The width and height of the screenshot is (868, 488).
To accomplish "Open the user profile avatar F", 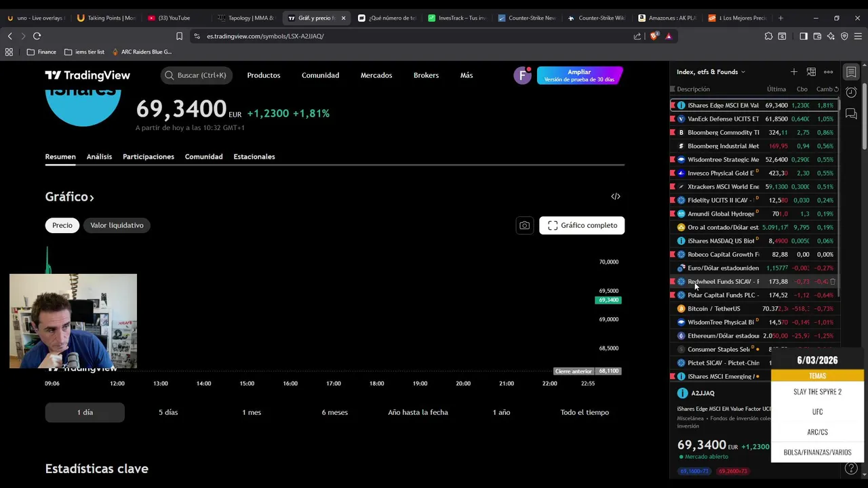I will click(522, 75).
